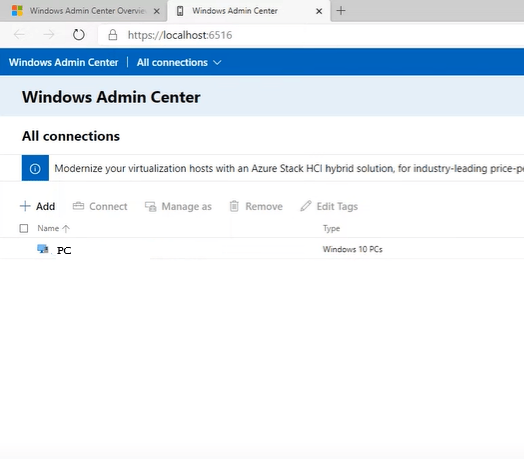This screenshot has width=524, height=459.
Task: Click the Manage as button
Action: click(x=178, y=206)
